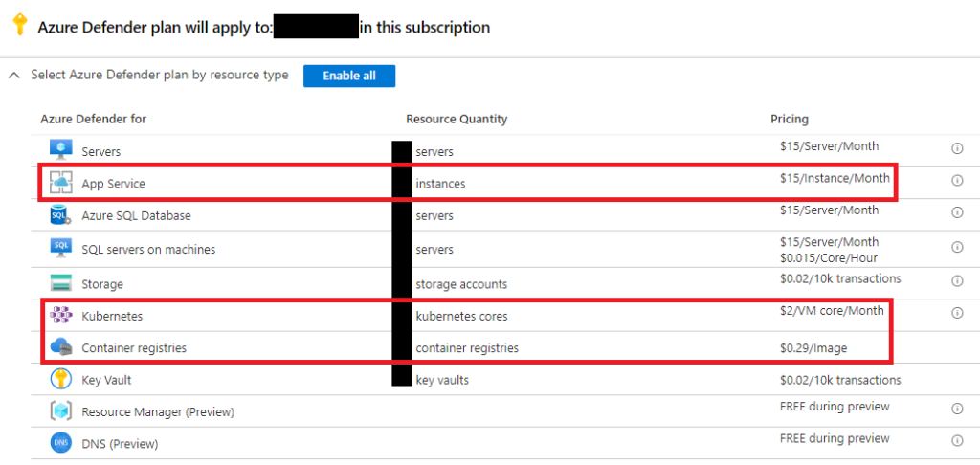Click the $0.015/Core/Hour price text
The width and height of the screenshot is (980, 465).
click(x=829, y=258)
